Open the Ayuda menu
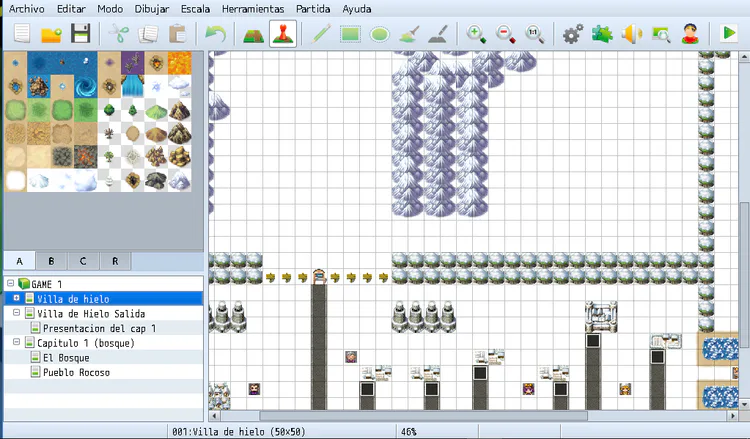The width and height of the screenshot is (750, 439). 357,9
